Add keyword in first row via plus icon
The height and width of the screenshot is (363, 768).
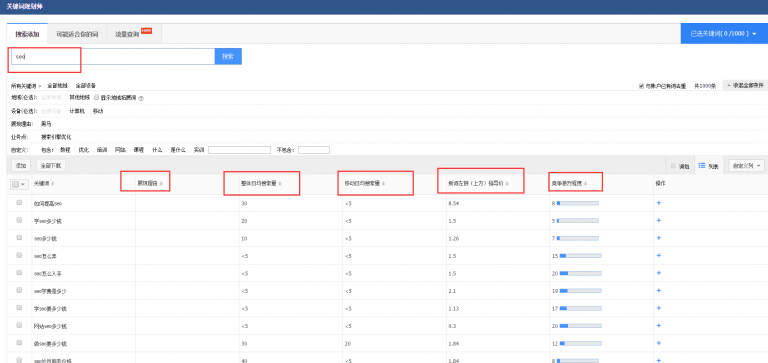(x=659, y=202)
